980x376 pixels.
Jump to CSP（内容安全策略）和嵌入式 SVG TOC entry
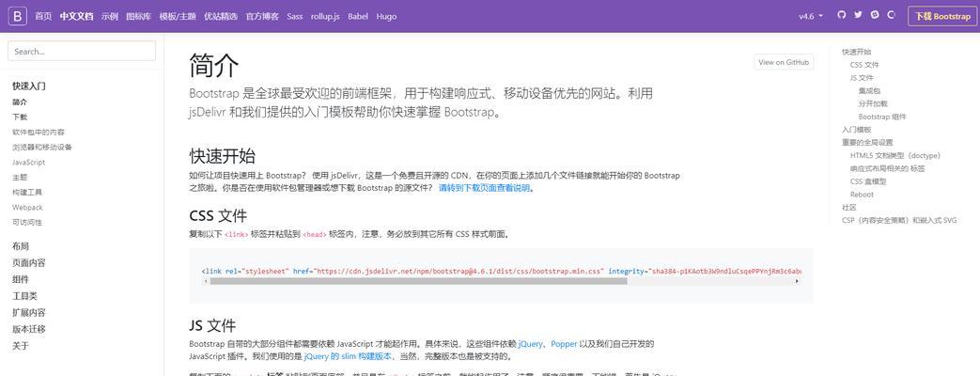click(899, 220)
